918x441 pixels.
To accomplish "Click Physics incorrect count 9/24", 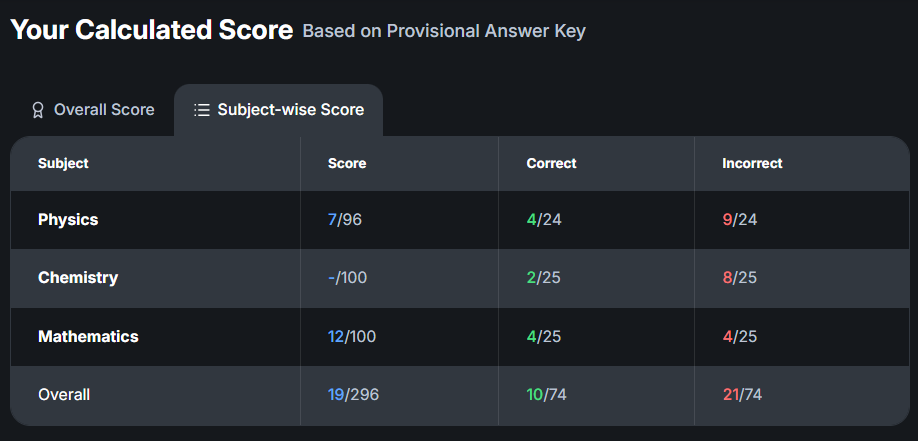I will coord(740,220).
